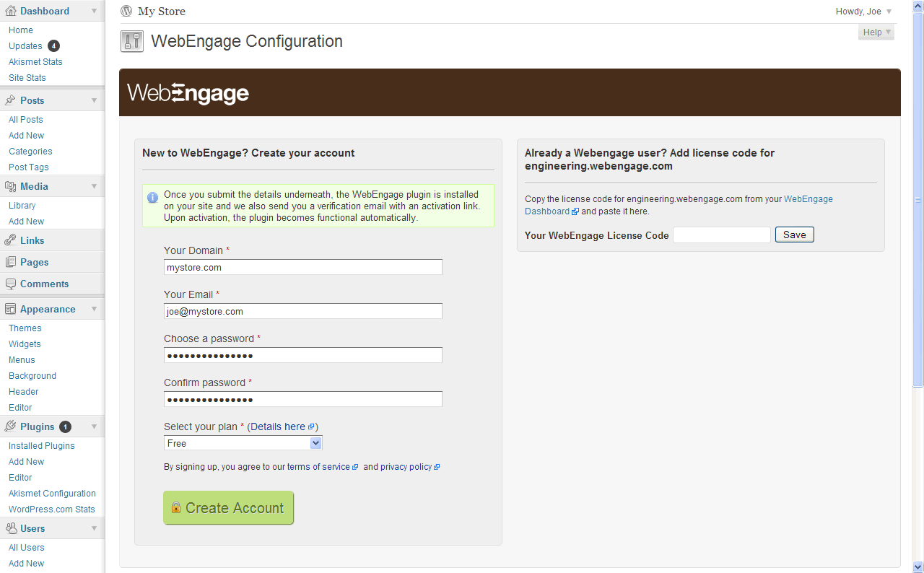Open Installed Plugins menu item

pos(41,446)
